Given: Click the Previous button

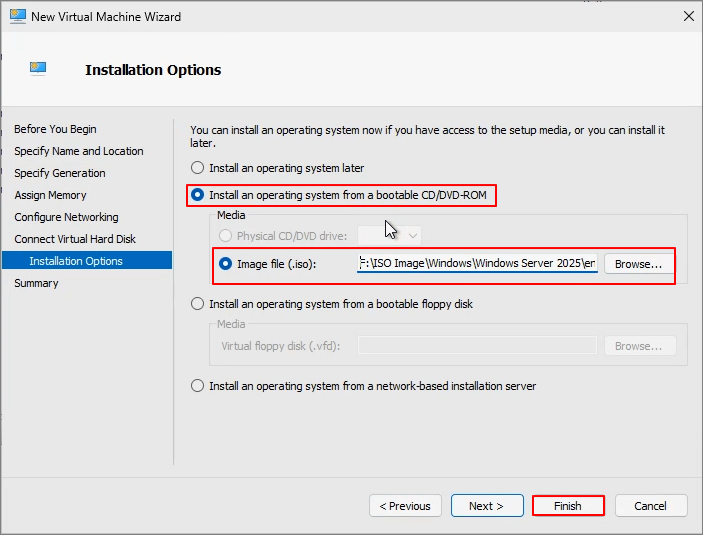Looking at the screenshot, I should coord(405,506).
